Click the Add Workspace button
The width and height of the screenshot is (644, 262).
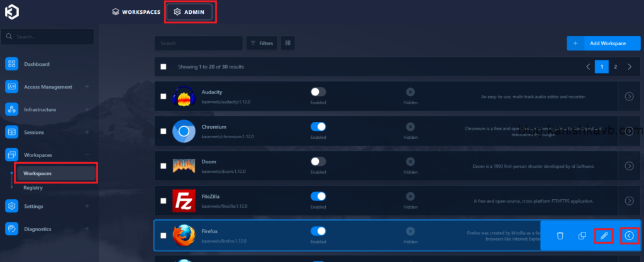[600, 43]
